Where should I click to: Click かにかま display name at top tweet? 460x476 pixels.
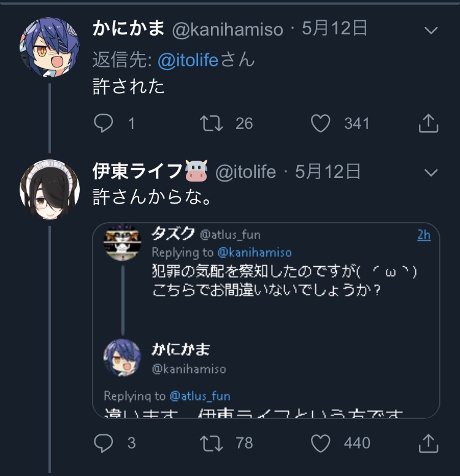(128, 29)
